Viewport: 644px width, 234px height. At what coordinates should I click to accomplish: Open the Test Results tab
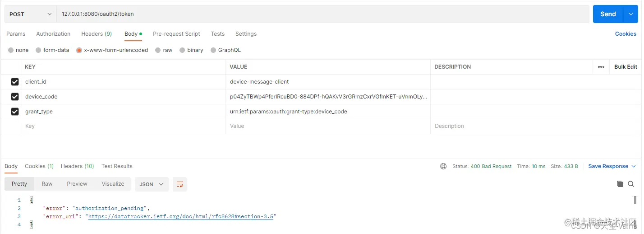click(x=117, y=166)
